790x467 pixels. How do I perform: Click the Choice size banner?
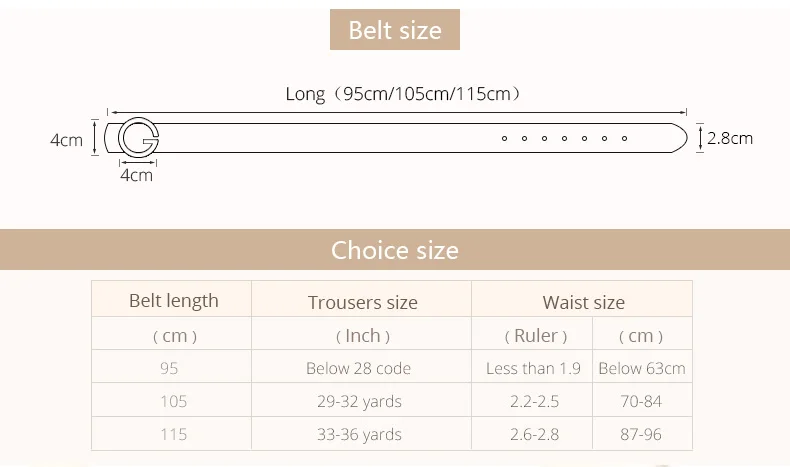click(395, 250)
